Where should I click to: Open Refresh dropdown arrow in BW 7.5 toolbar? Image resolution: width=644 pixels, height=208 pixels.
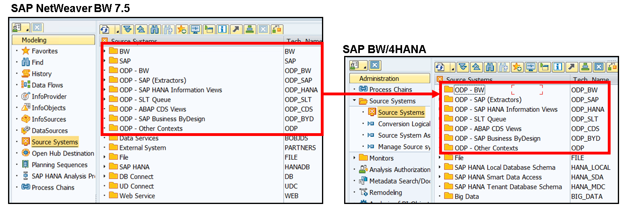[x=117, y=29]
